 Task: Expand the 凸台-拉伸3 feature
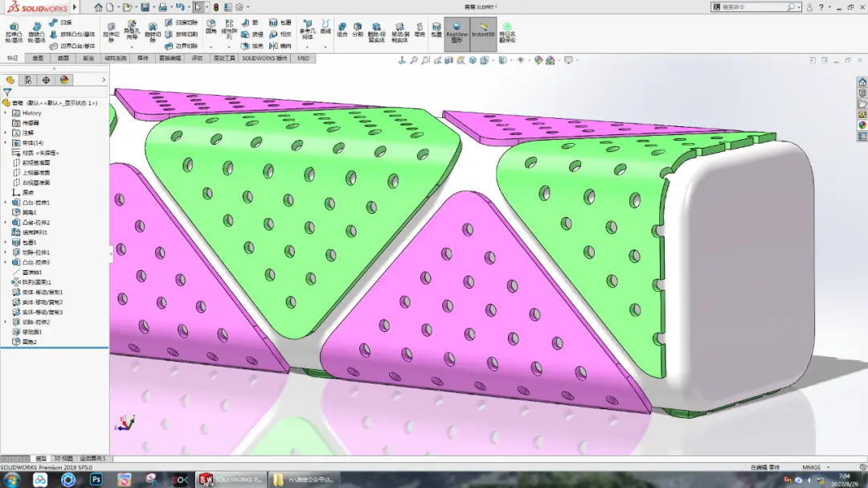pyautogui.click(x=6, y=263)
